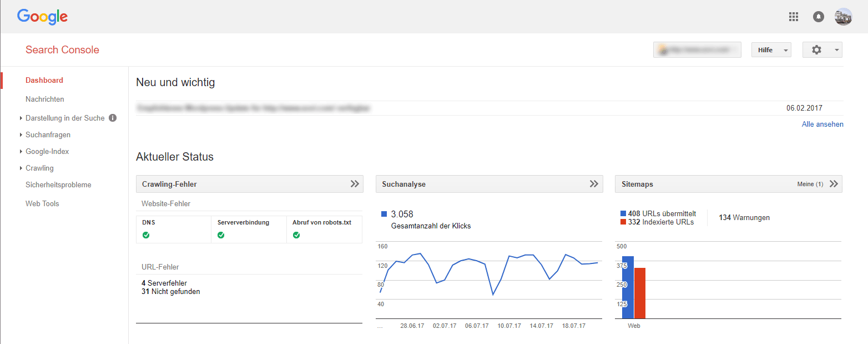The width and height of the screenshot is (868, 344).
Task: Click the blue Klicks legend square
Action: [384, 214]
